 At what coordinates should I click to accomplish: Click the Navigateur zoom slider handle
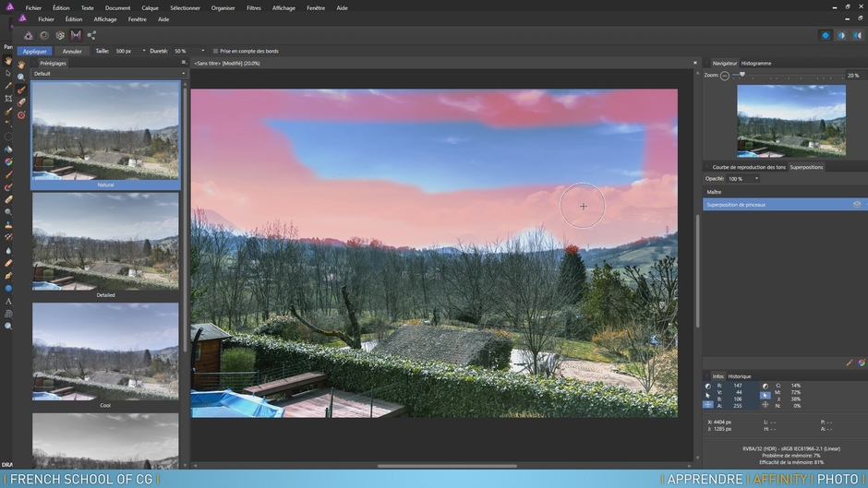742,75
